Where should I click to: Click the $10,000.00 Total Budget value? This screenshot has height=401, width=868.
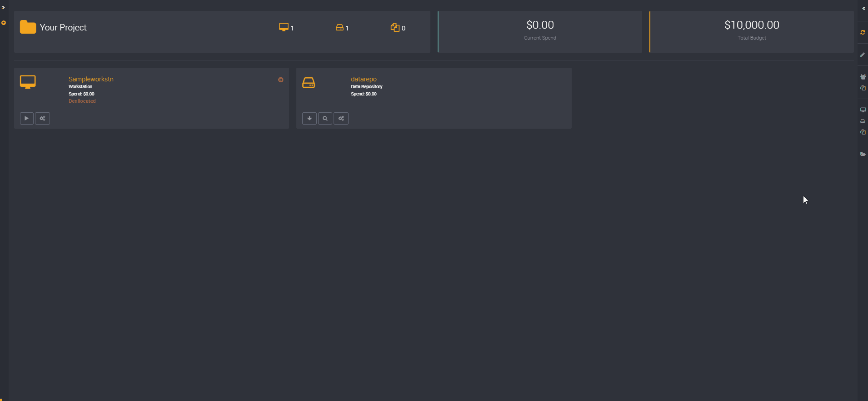[752, 25]
